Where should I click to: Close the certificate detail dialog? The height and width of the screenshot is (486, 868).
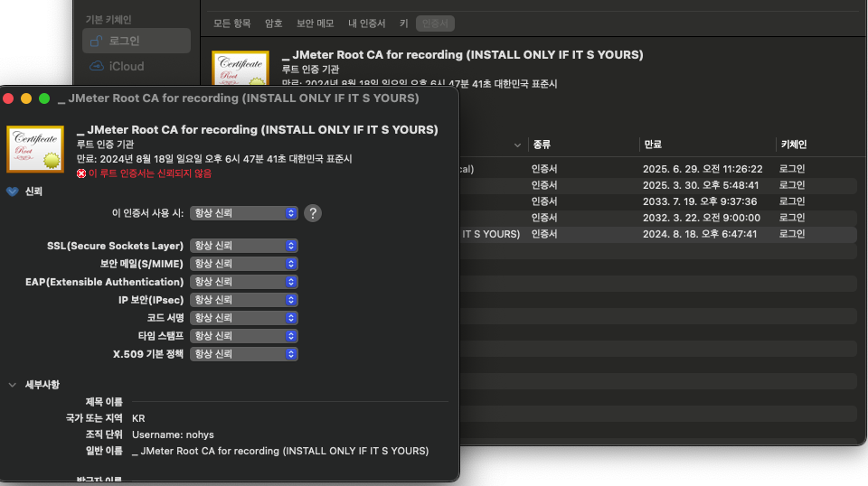[8, 99]
